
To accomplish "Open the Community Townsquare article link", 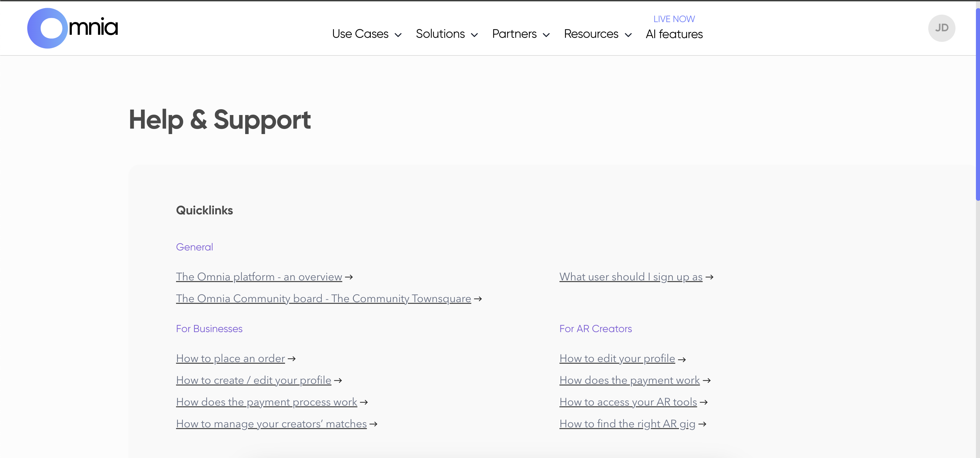I will [323, 298].
